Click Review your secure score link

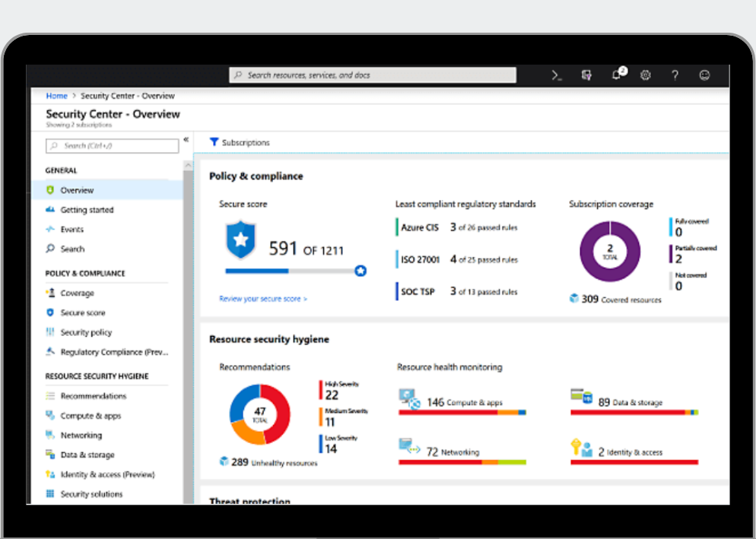(262, 299)
